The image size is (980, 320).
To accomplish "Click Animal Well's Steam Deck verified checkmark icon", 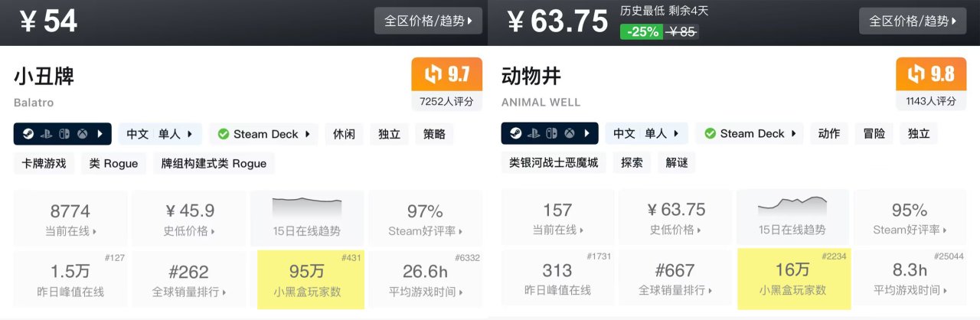I will (x=710, y=134).
